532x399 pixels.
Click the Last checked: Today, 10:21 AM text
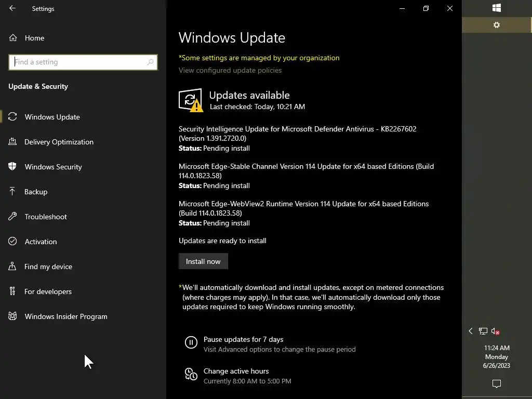click(x=257, y=107)
